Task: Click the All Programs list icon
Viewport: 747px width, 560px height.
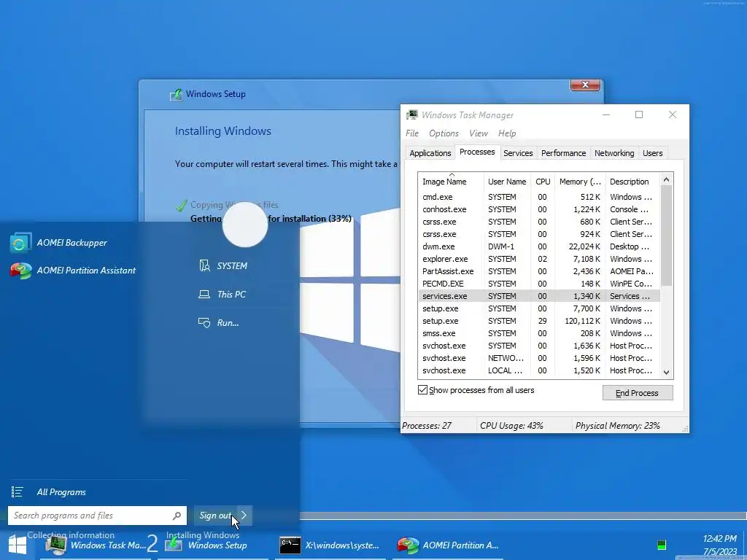Action: pos(18,492)
